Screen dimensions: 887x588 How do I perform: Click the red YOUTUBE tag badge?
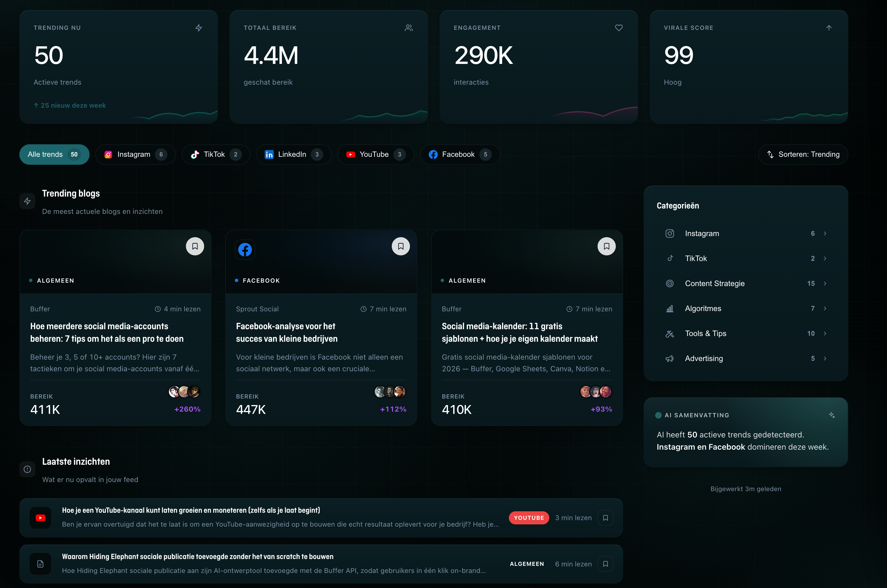click(529, 518)
